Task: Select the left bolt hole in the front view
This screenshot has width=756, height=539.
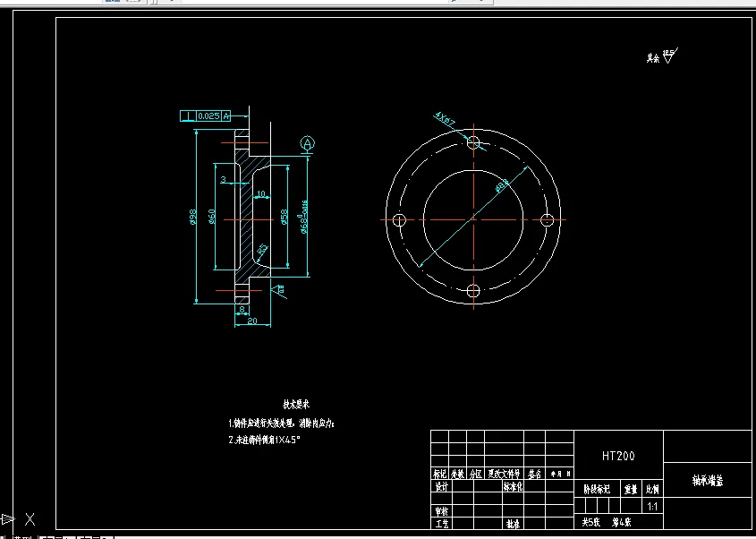Action: (x=399, y=220)
